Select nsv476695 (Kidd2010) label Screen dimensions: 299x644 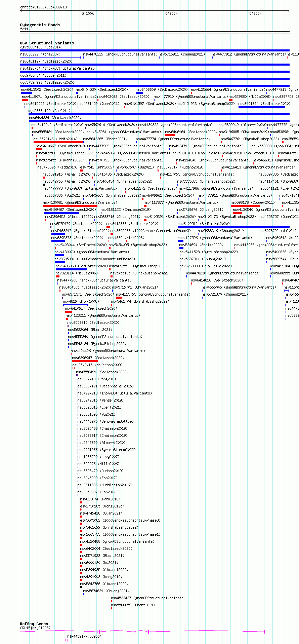57,167
